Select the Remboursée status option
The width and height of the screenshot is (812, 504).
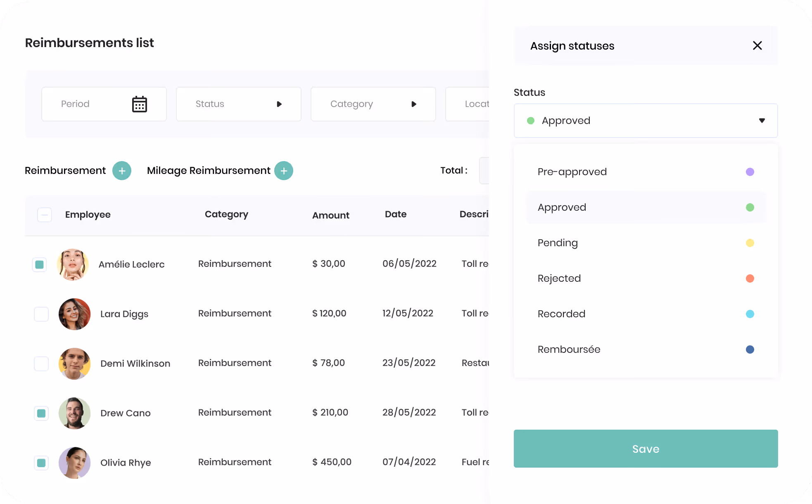(x=646, y=349)
